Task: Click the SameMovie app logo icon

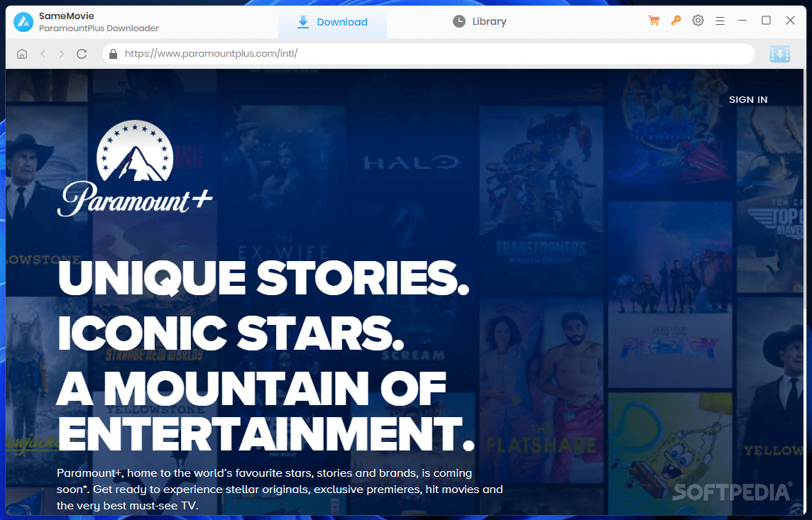Action: (x=23, y=22)
